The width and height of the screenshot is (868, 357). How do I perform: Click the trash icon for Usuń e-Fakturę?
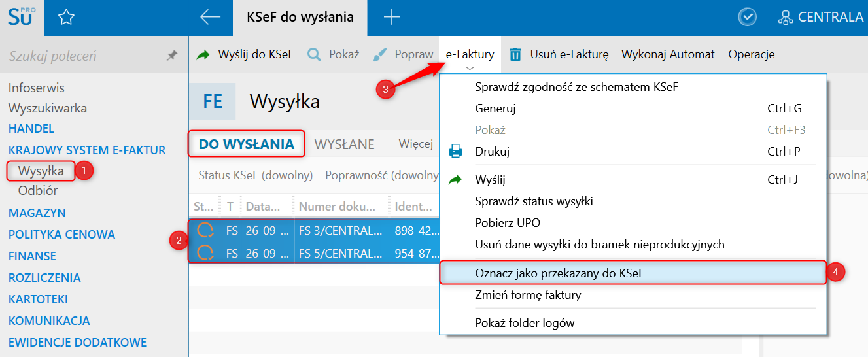pos(515,54)
